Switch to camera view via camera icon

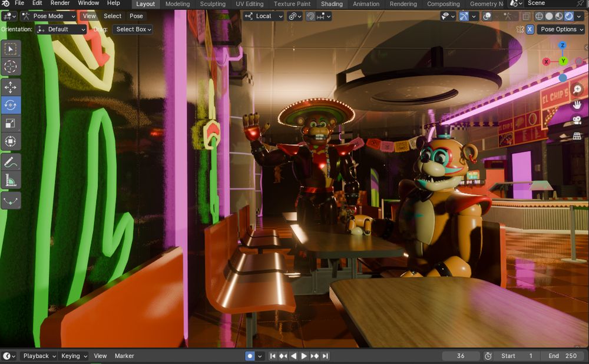pyautogui.click(x=577, y=120)
